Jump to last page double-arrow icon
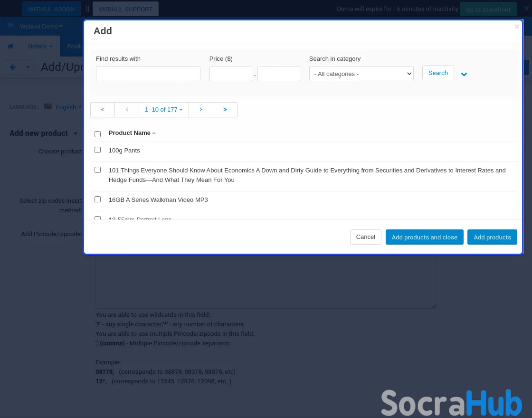Image resolution: width=532 pixels, height=418 pixels. (225, 110)
